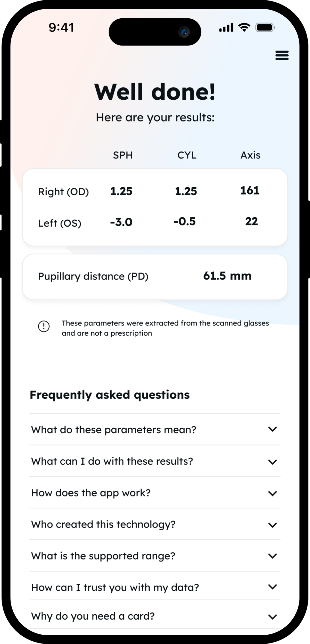310x644 pixels.
Task: Tap the Left eye Axis value 22
Action: tap(251, 221)
